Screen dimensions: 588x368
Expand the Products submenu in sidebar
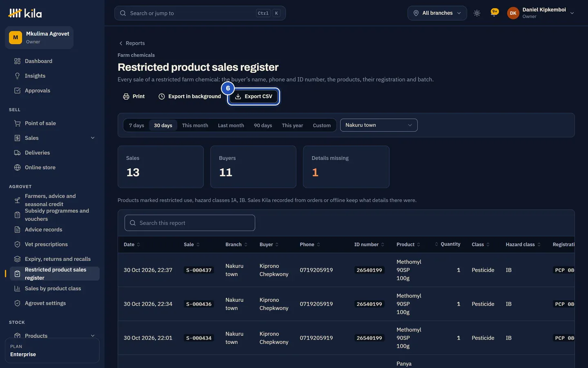point(93,336)
